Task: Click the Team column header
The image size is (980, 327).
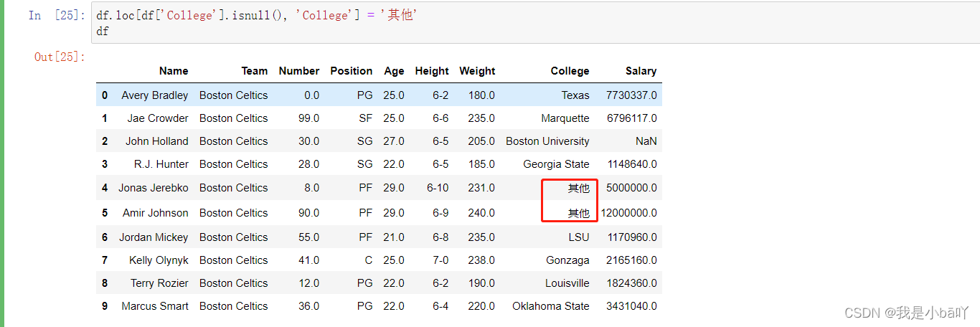Action: tap(255, 71)
